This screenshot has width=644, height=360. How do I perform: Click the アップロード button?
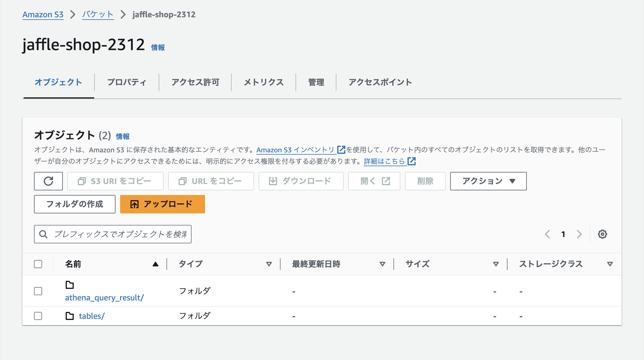[x=162, y=204]
